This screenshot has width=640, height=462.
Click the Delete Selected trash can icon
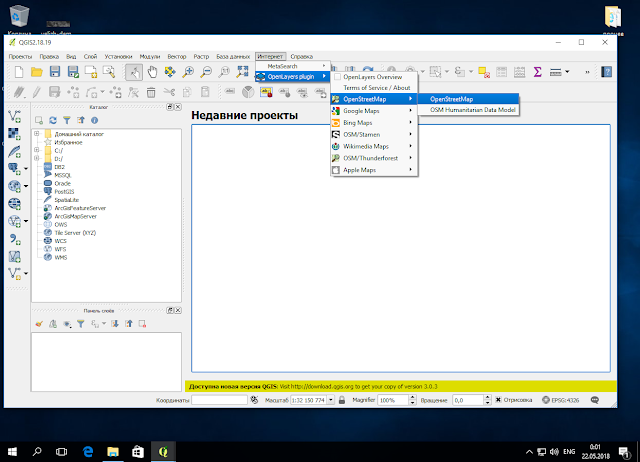coord(151,92)
